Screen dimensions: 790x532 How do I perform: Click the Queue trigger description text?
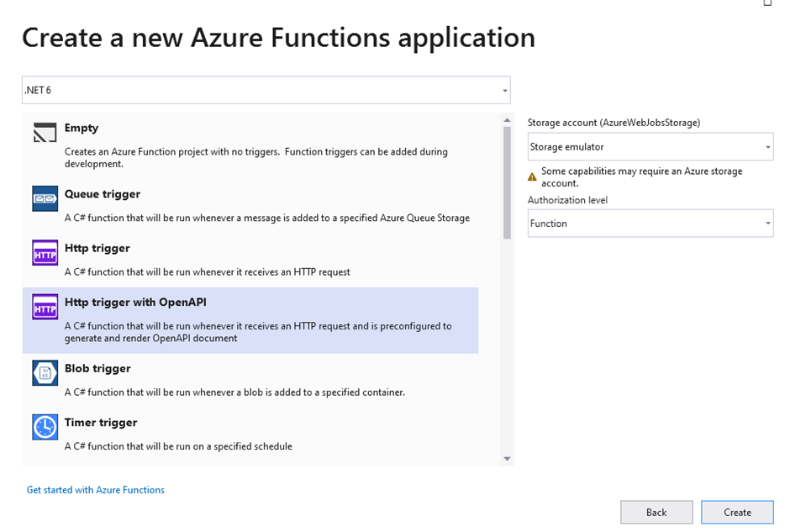(x=267, y=218)
